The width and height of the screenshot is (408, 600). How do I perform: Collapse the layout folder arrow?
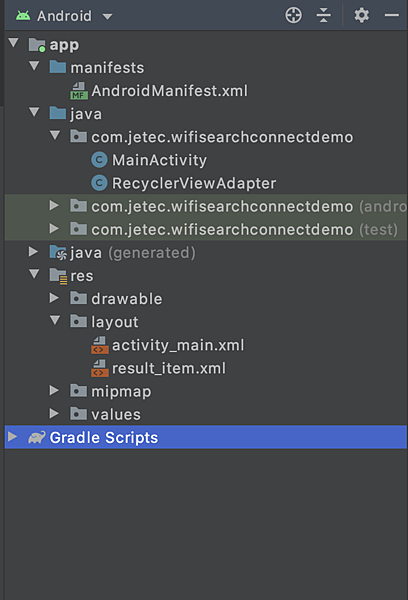pos(55,320)
